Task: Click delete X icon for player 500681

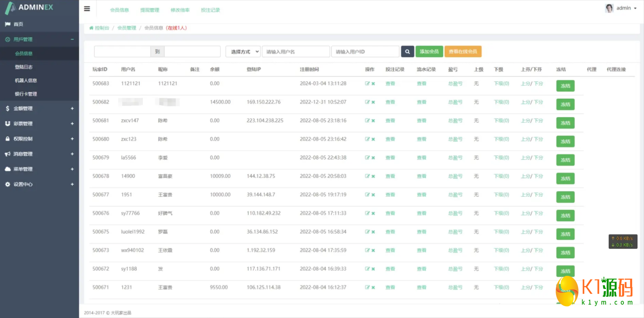Action: [373, 121]
